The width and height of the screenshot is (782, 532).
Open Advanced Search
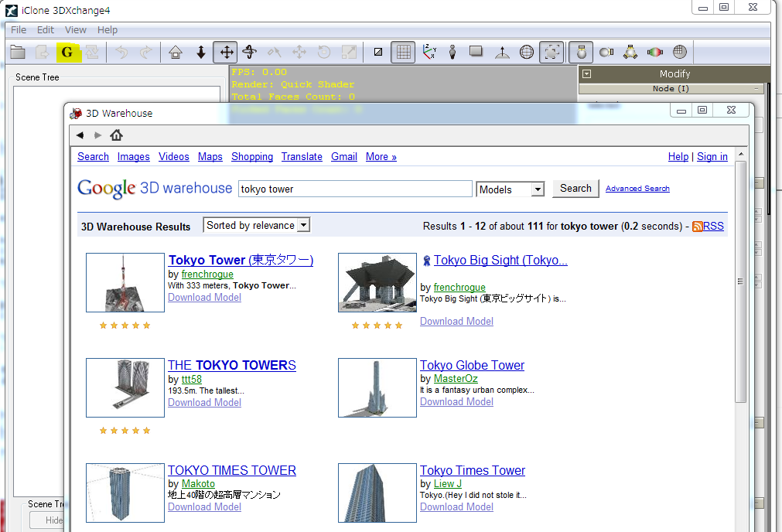pos(637,189)
